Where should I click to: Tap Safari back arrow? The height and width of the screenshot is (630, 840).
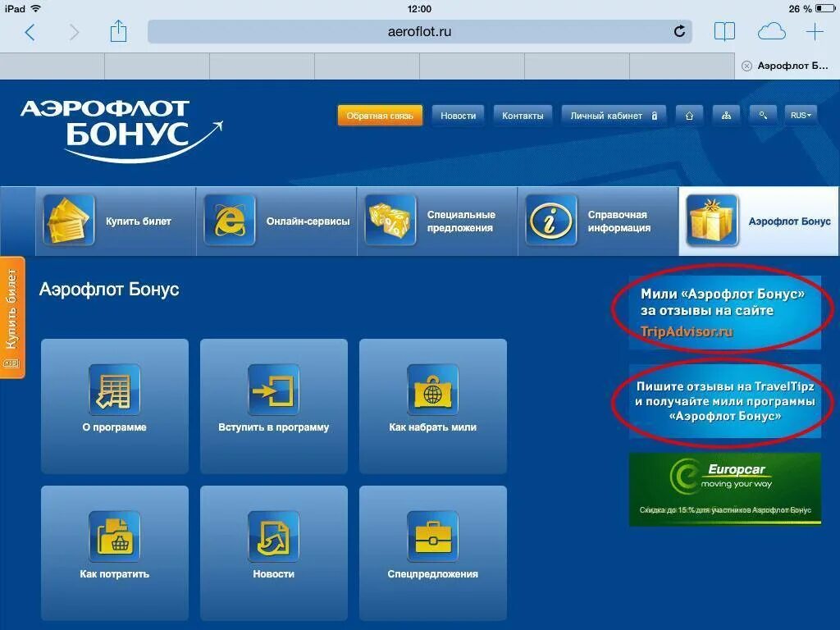pyautogui.click(x=30, y=32)
